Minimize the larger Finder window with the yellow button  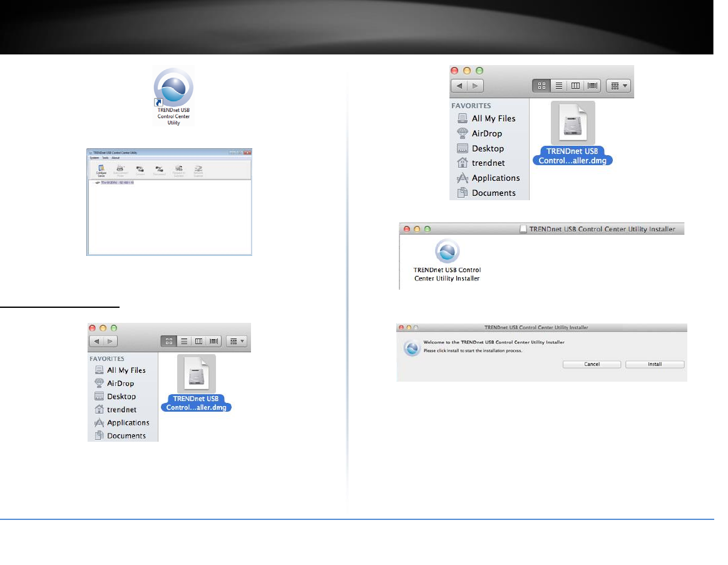[x=467, y=71]
